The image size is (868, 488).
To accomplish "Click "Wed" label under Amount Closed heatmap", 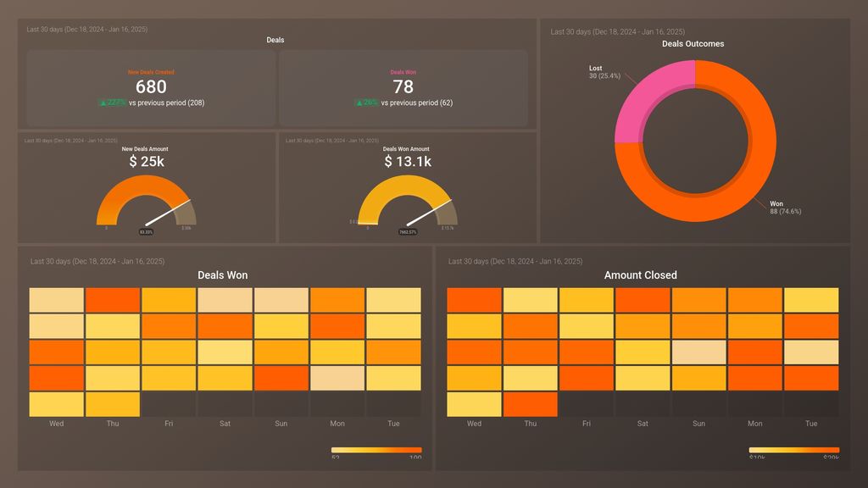I will [x=475, y=424].
